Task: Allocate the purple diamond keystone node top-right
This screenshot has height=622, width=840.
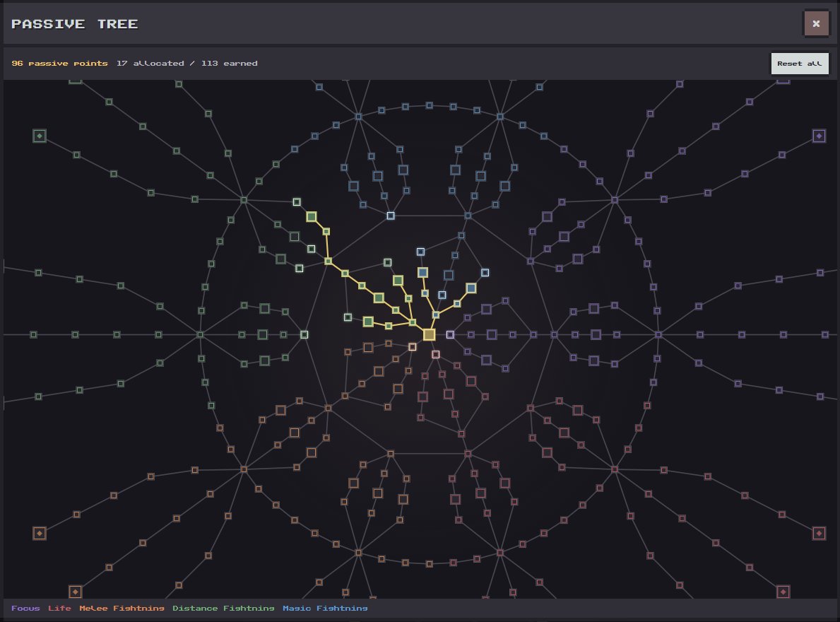Action: [x=819, y=136]
